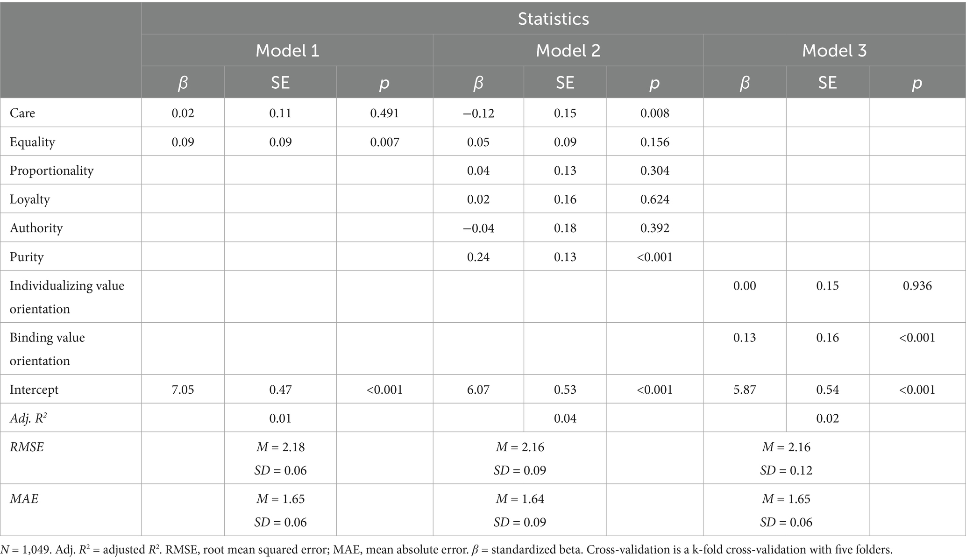Click the Model 2 RMSE value M = 2.16
Image resolution: width=966 pixels, height=560 pixels.
pos(520,447)
